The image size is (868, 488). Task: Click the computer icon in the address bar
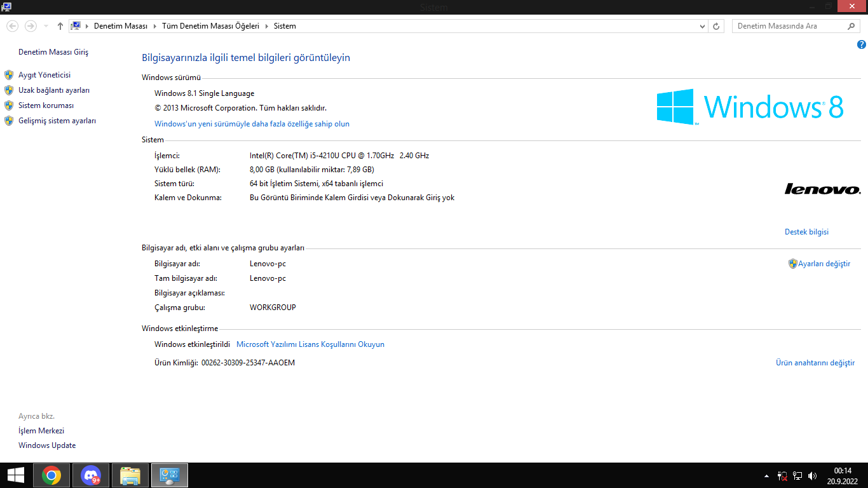[76, 26]
